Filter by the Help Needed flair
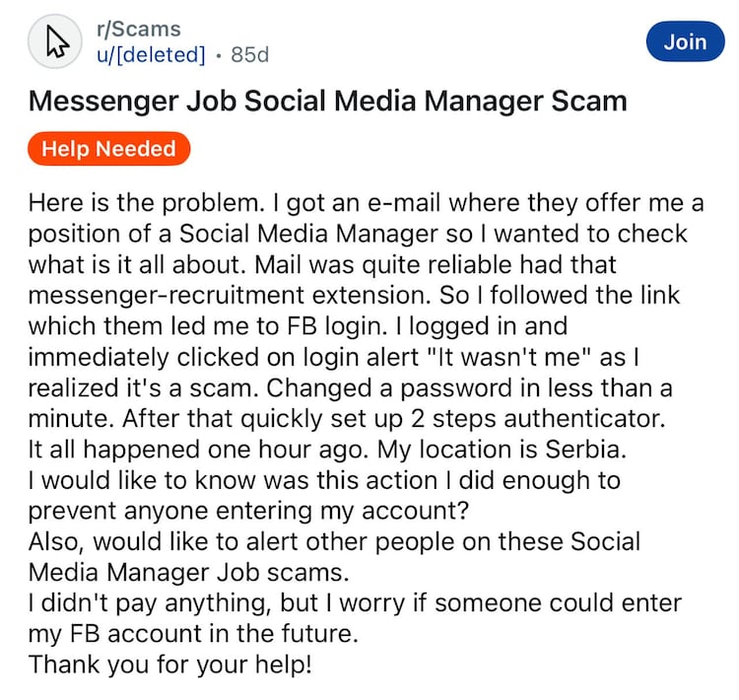This screenshot has height=700, width=739. (x=108, y=149)
